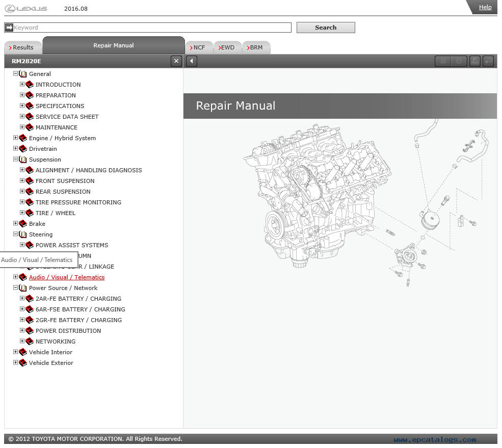Click the book icon beside Drivetrain
The image size is (502, 448).
[23, 149]
